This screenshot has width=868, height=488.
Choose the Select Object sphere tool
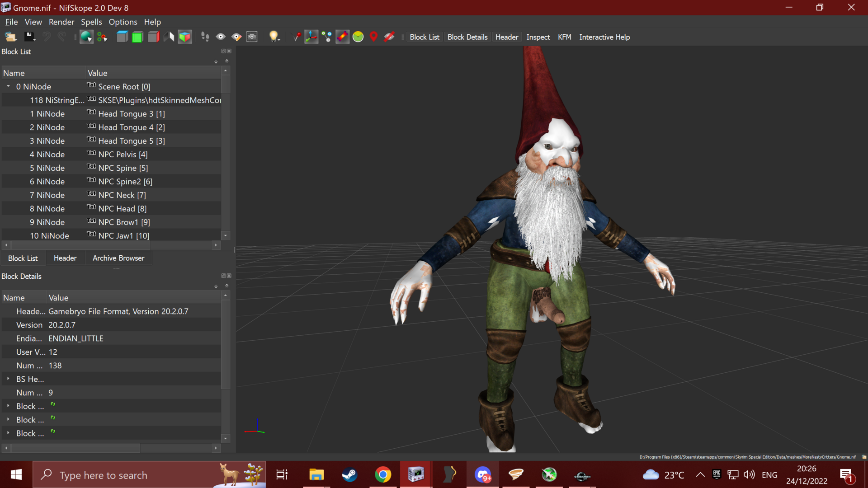[x=86, y=37]
